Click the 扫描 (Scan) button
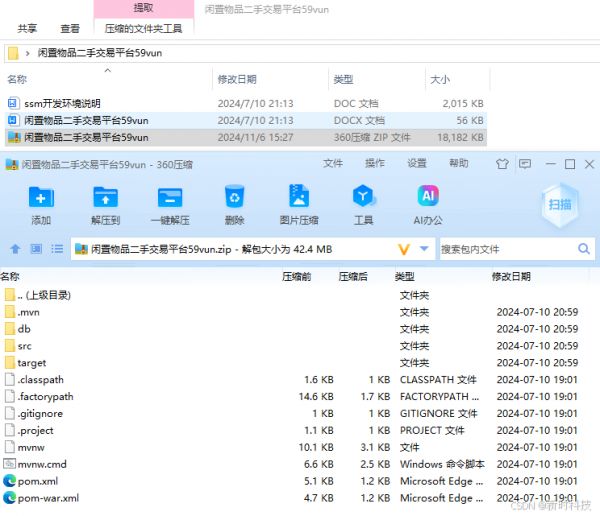Screen dimensions: 600x516 (x=560, y=205)
